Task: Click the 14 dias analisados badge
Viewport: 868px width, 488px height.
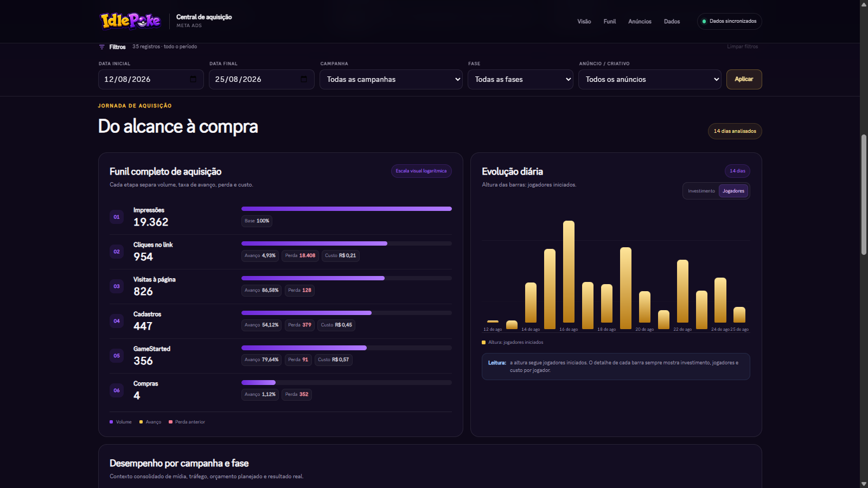Action: click(x=735, y=131)
